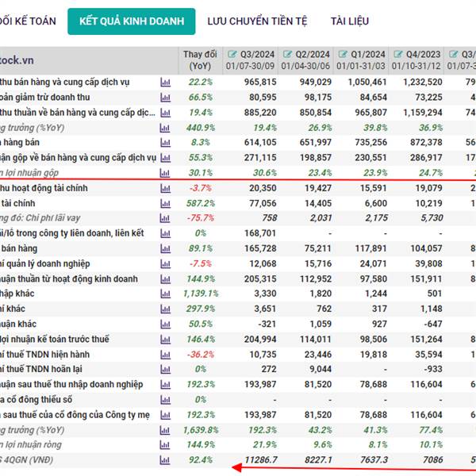Click the Q1/2024 column header
The height and width of the screenshot is (476, 476).
tap(361, 60)
